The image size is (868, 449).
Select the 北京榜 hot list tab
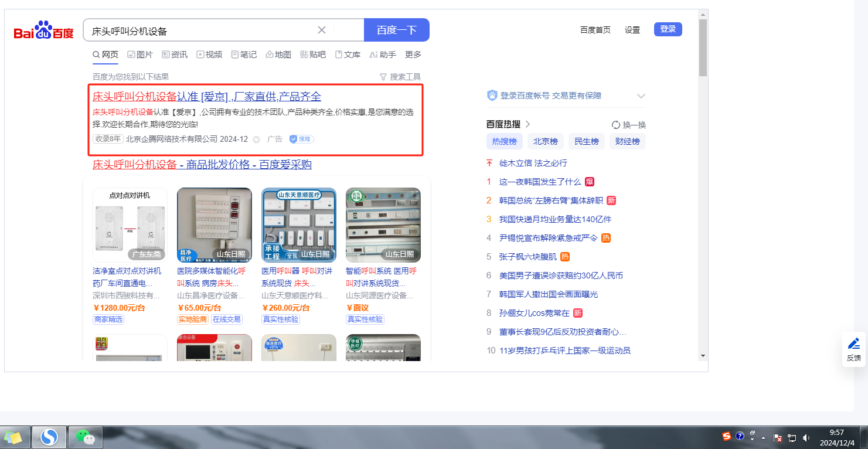pos(546,141)
